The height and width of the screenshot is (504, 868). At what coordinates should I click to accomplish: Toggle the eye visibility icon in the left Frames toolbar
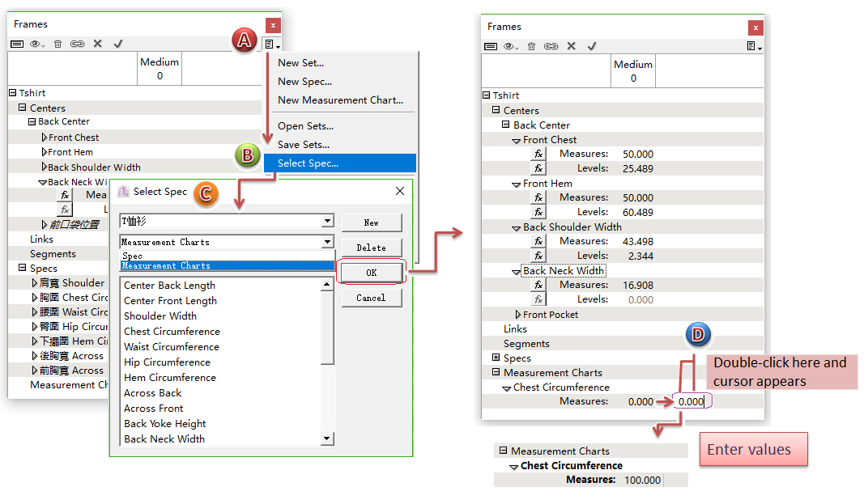click(x=37, y=44)
